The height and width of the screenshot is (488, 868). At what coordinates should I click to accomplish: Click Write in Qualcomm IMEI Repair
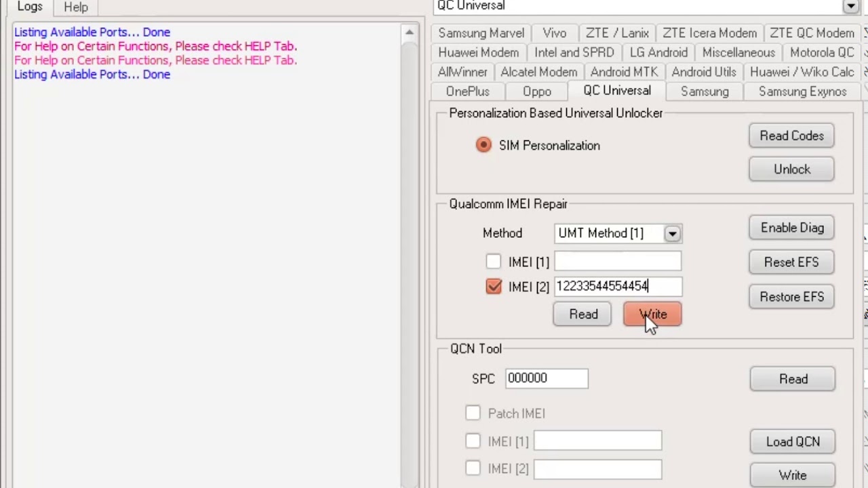pos(652,314)
